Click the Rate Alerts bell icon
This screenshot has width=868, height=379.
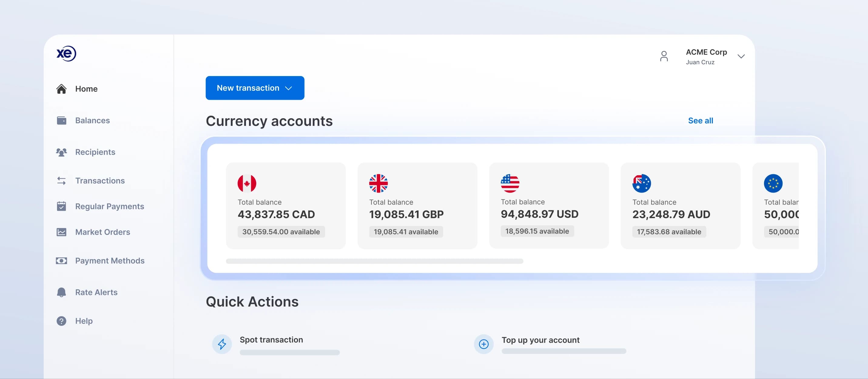point(61,292)
